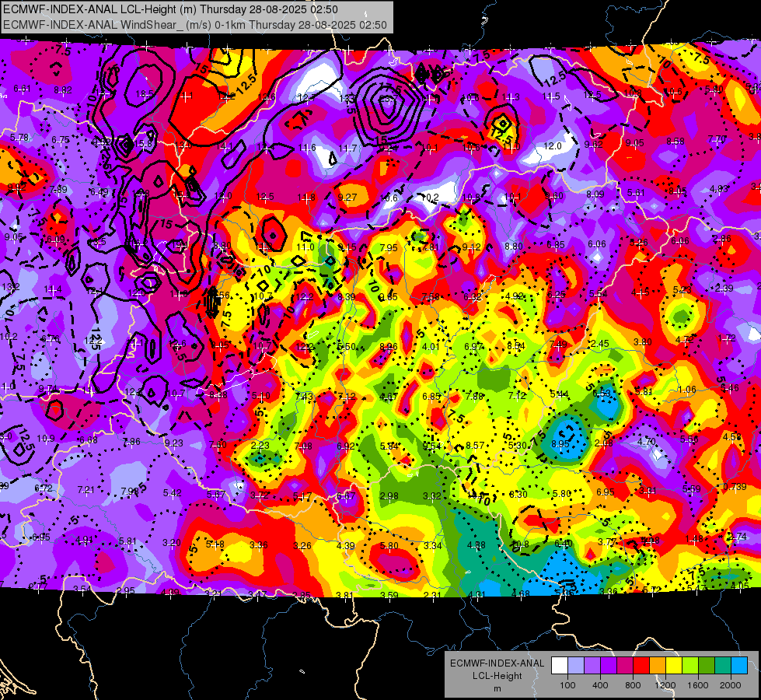Click the map value '5.23'

pos(682,289)
